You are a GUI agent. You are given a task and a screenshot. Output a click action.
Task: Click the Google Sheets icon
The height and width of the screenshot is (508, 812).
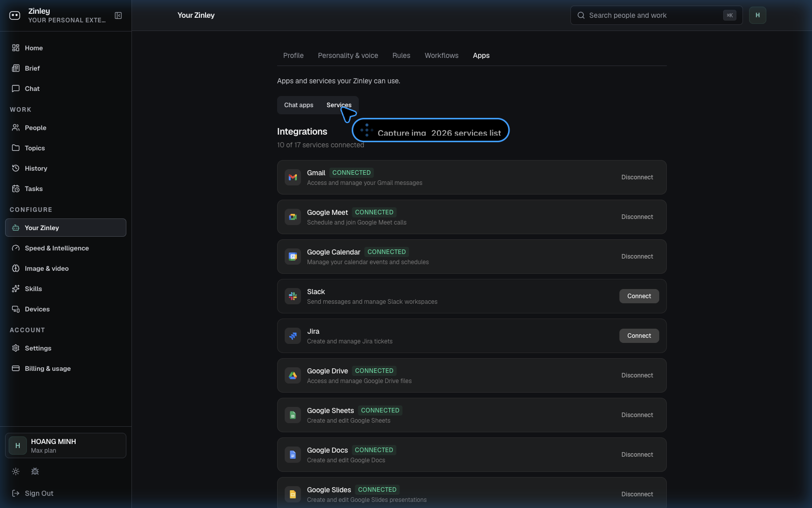coord(293,415)
